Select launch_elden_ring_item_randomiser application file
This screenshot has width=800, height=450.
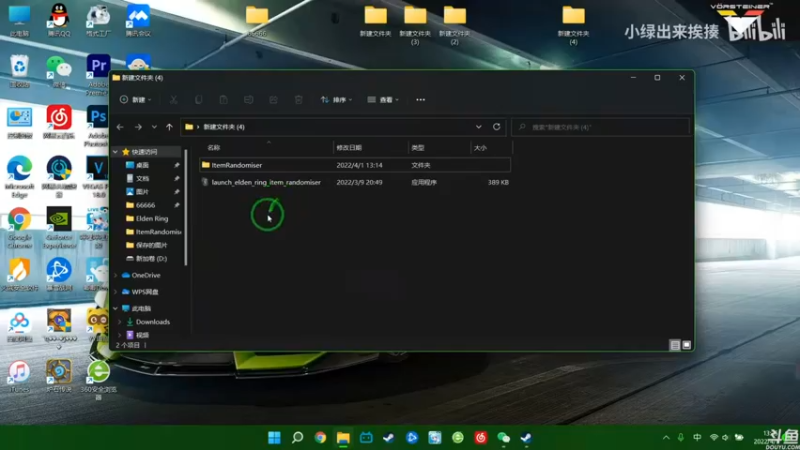[x=355, y=182]
